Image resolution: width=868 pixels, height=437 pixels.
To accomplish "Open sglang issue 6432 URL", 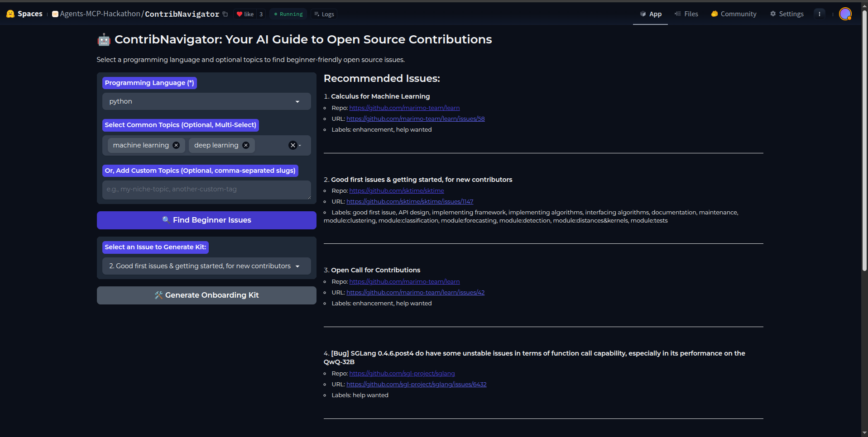I will click(417, 385).
